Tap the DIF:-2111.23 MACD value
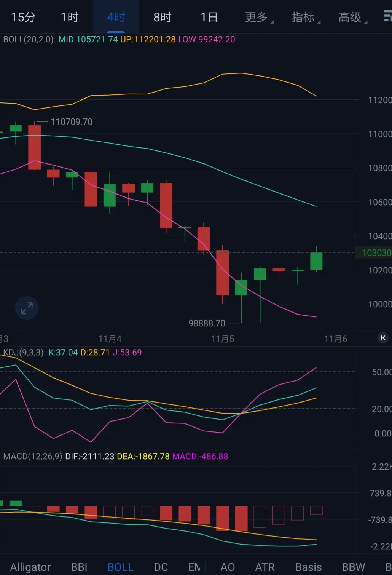 tap(90, 456)
